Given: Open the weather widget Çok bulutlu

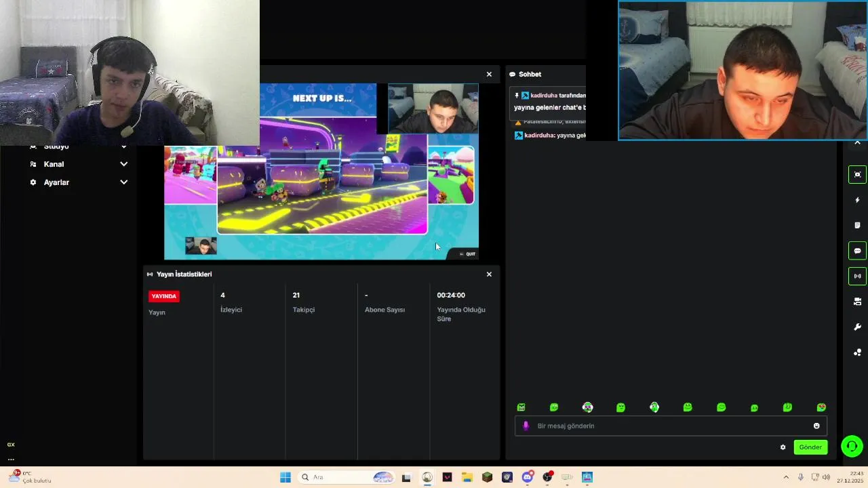Looking at the screenshot, I should (x=31, y=477).
